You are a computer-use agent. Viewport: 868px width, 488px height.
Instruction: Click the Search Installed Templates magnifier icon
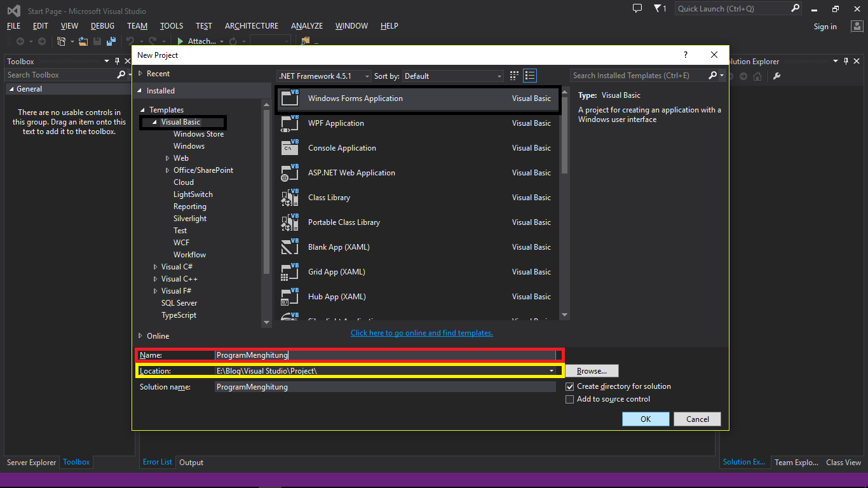tap(714, 75)
